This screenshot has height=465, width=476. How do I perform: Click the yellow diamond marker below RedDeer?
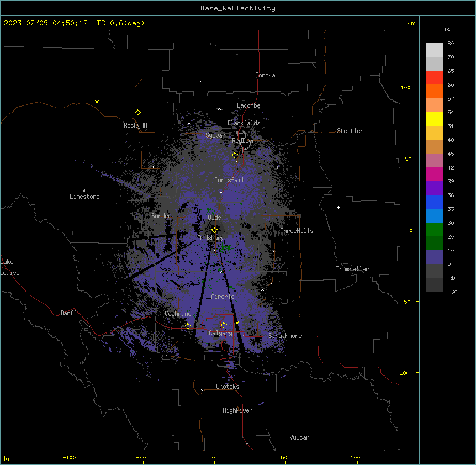tap(235, 155)
